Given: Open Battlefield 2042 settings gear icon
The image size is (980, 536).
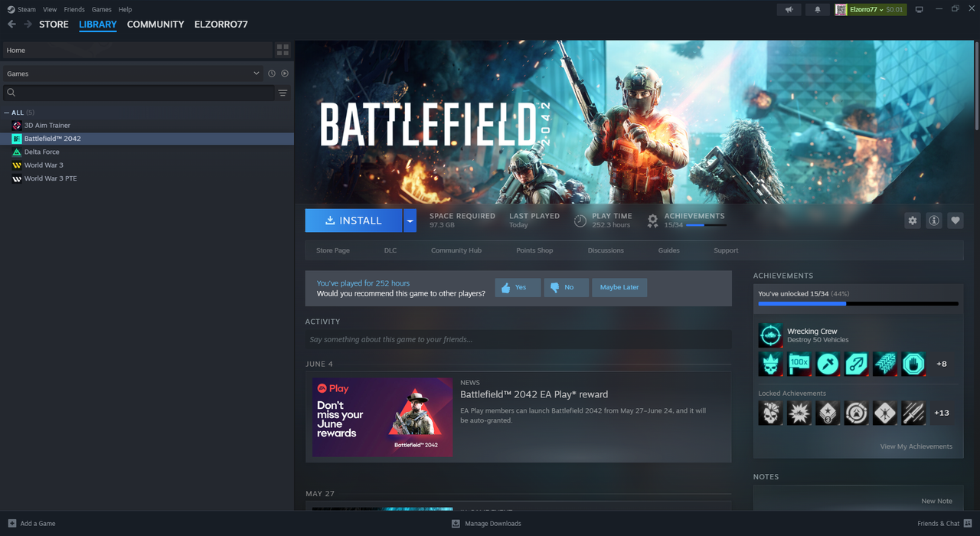Looking at the screenshot, I should (x=912, y=221).
